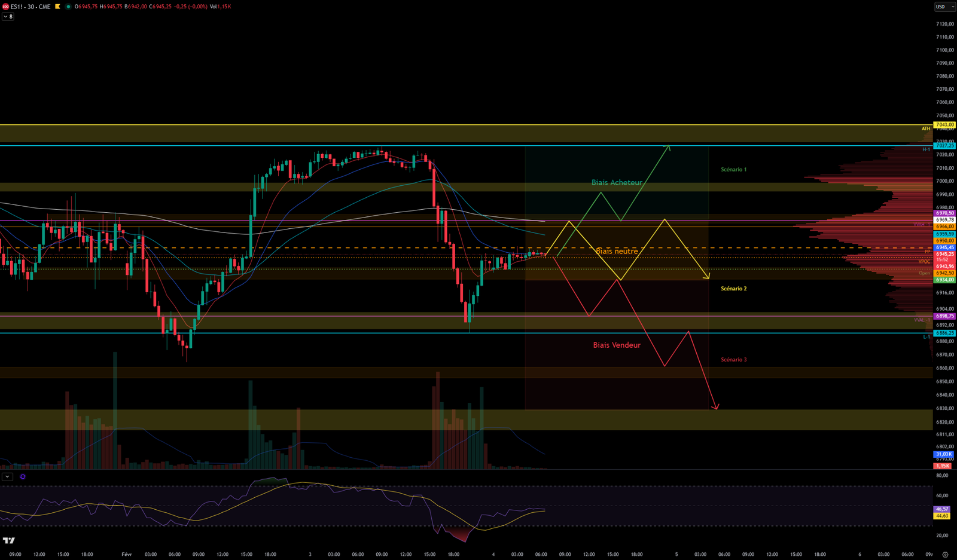Click the yellow 7043,00 ATH price label
957x560 pixels.
pos(944,125)
